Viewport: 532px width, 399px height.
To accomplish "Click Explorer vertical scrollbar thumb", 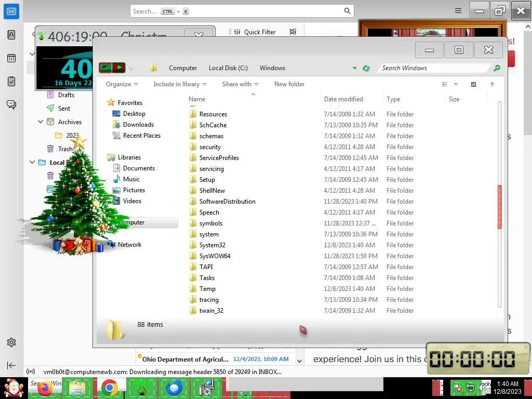I will click(499, 207).
